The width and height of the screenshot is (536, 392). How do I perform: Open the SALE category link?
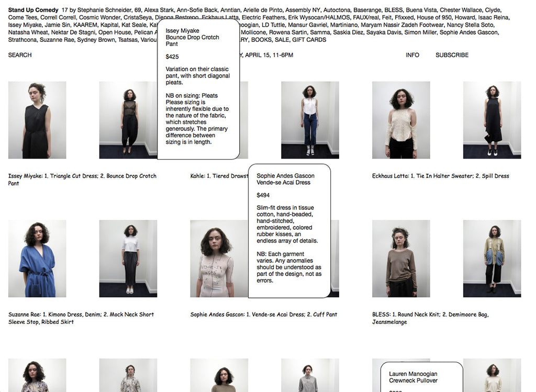coord(282,40)
